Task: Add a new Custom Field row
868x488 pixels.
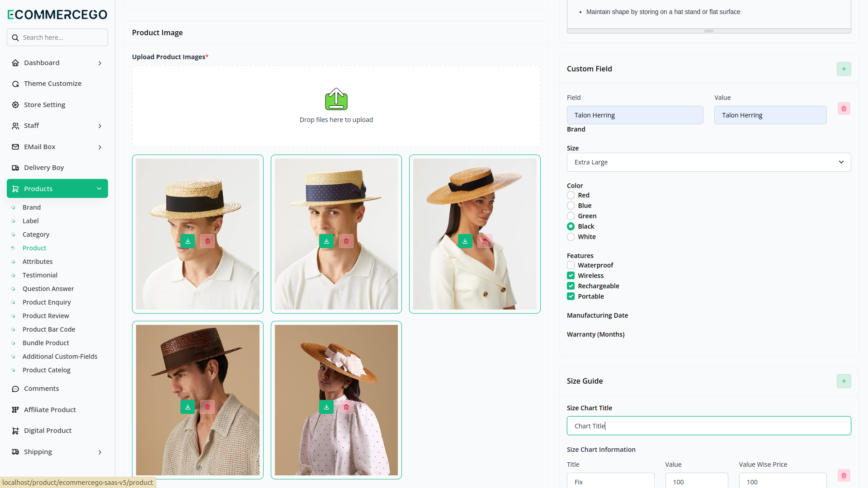Action: (844, 69)
